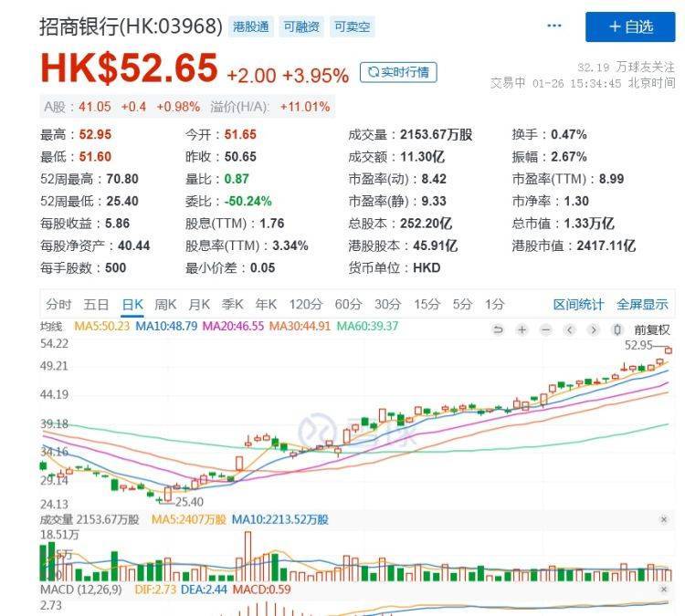685x616 pixels.
Task: Open the 5分 chart tab
Action: [462, 304]
